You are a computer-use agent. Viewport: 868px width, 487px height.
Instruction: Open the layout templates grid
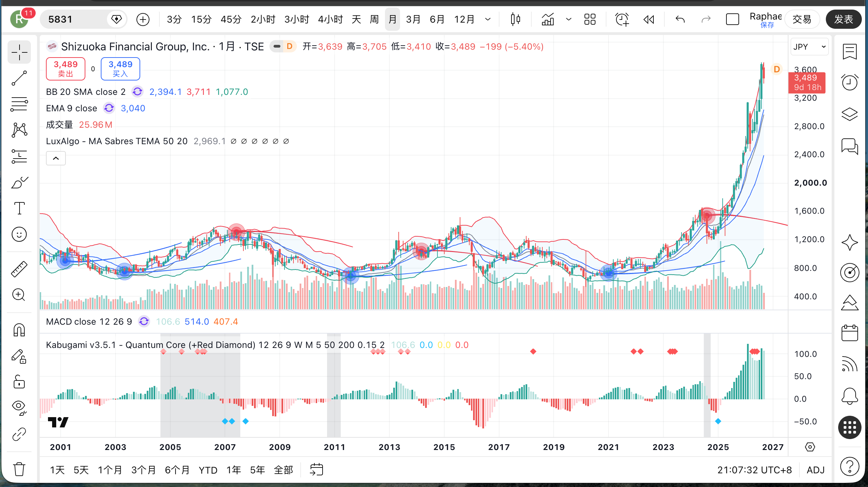590,19
